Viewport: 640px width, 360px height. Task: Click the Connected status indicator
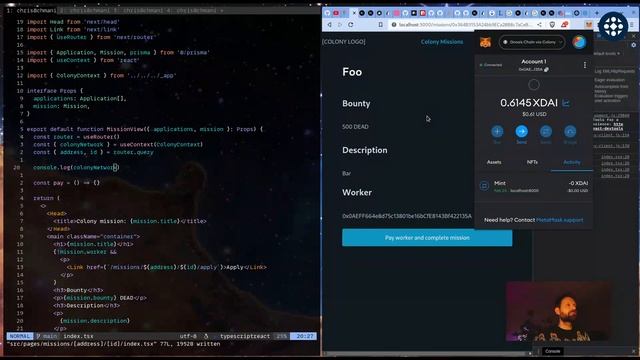491,65
